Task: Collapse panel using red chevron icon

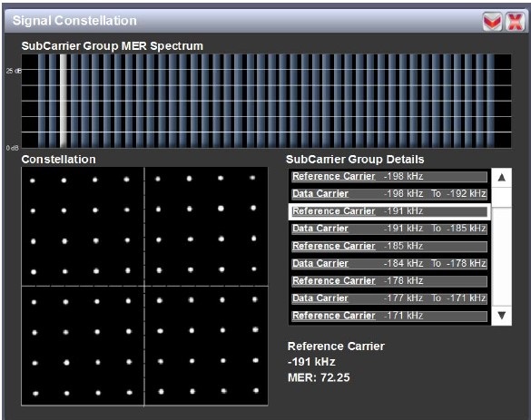Action: [492, 22]
